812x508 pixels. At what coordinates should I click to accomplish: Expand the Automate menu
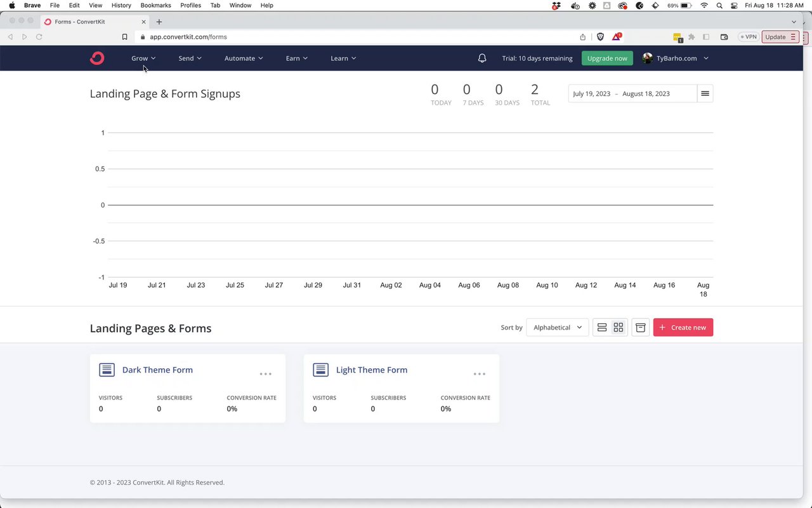(x=244, y=58)
